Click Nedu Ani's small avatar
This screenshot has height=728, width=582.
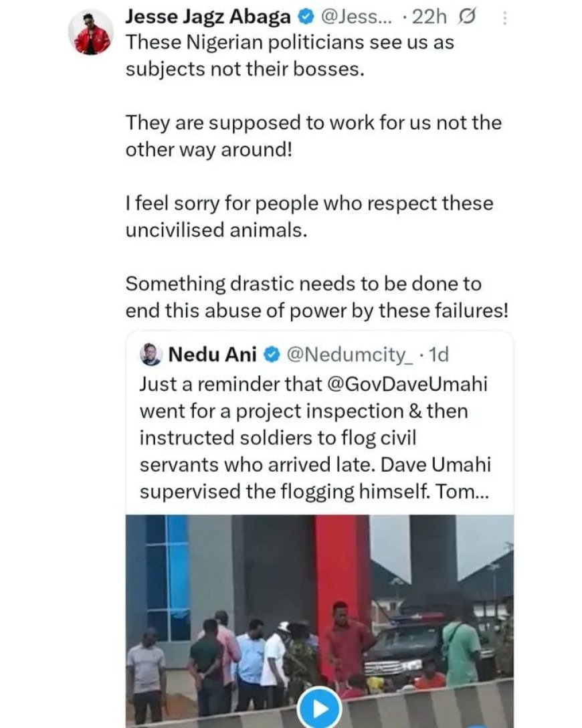click(151, 355)
